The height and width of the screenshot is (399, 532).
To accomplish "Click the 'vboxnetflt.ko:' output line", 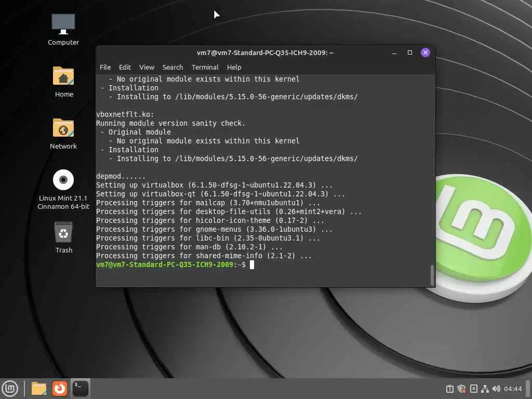I will [125, 114].
